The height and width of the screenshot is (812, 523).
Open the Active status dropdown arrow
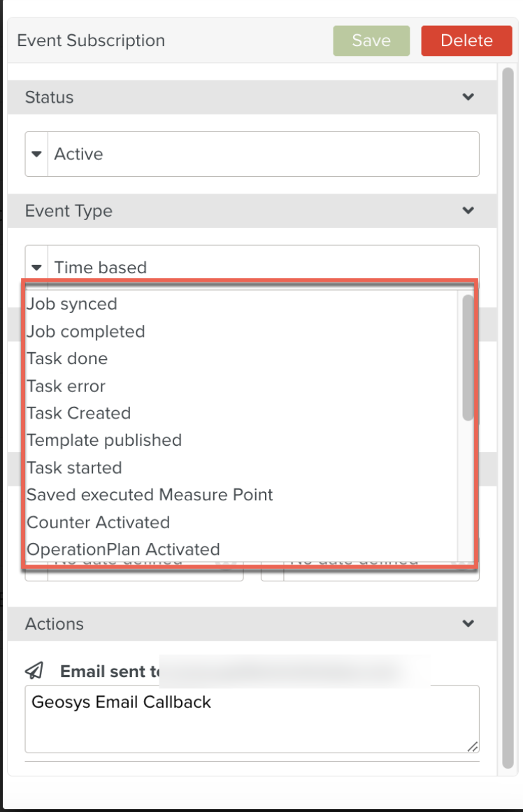point(37,154)
